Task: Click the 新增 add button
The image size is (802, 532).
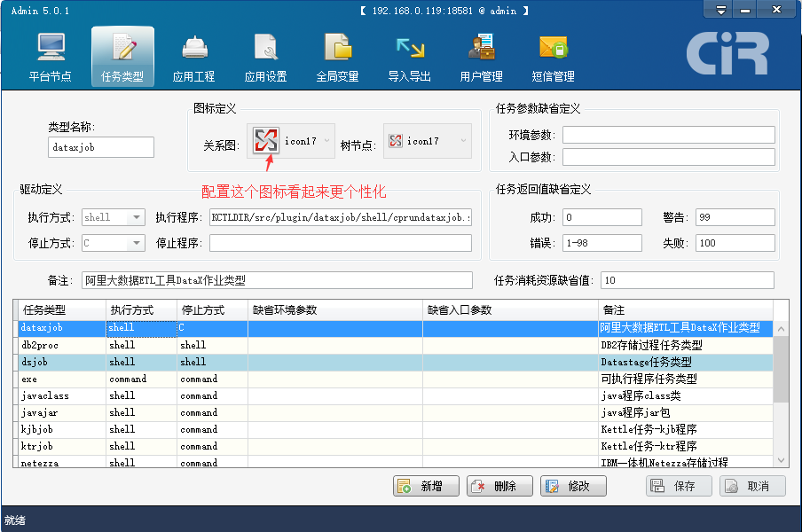Action: point(426,486)
